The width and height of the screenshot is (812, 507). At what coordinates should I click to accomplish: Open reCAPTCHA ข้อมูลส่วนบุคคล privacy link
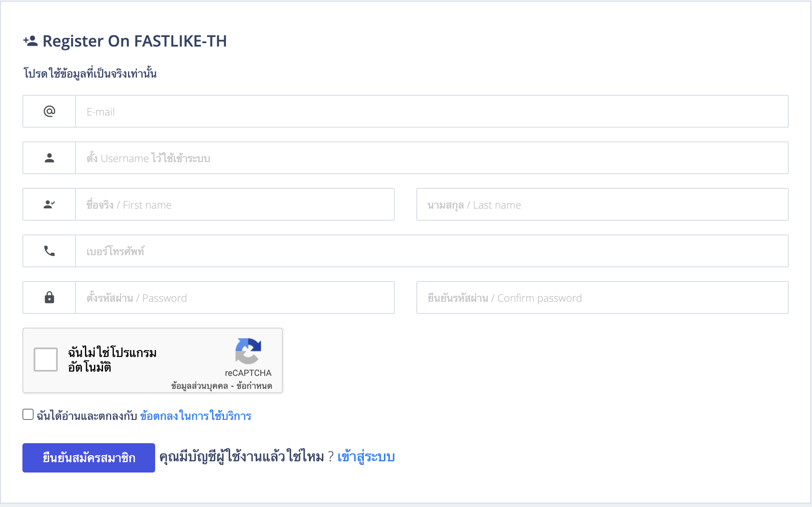tap(200, 386)
